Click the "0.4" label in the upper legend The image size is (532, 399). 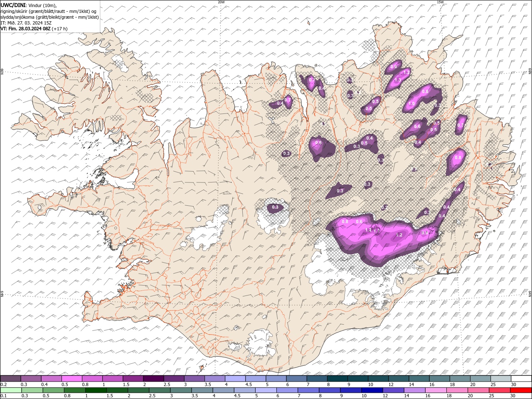click(44, 384)
